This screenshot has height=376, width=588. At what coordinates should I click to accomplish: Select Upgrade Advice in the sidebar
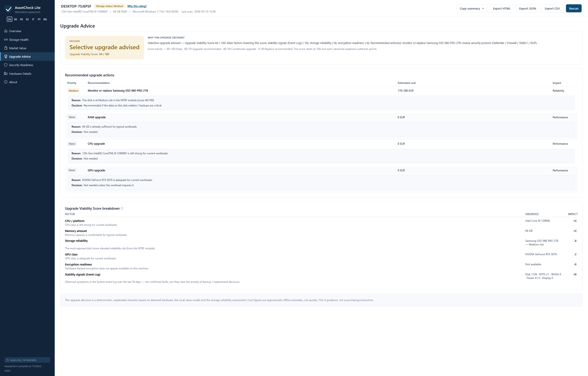[27, 57]
